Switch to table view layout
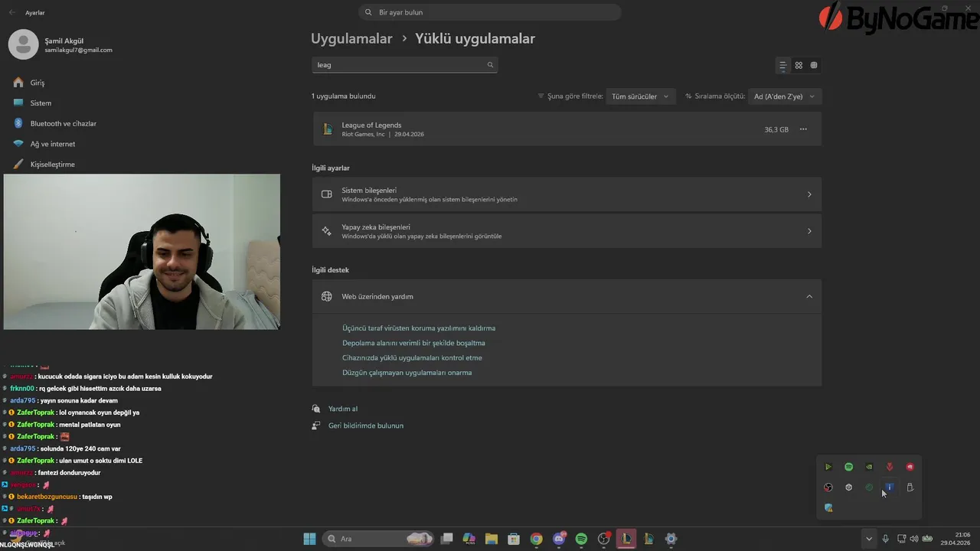The image size is (980, 551). [814, 66]
